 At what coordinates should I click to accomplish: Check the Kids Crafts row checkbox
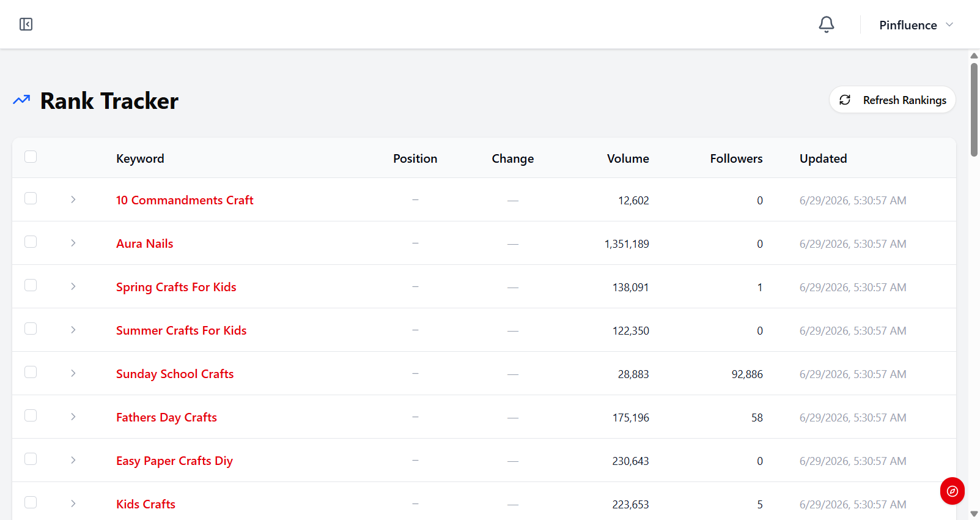(31, 502)
